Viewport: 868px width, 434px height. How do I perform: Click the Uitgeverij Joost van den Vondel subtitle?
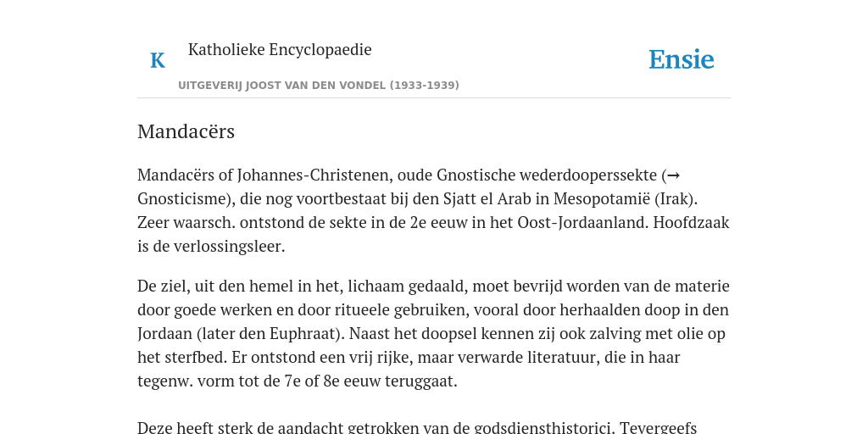click(x=319, y=86)
